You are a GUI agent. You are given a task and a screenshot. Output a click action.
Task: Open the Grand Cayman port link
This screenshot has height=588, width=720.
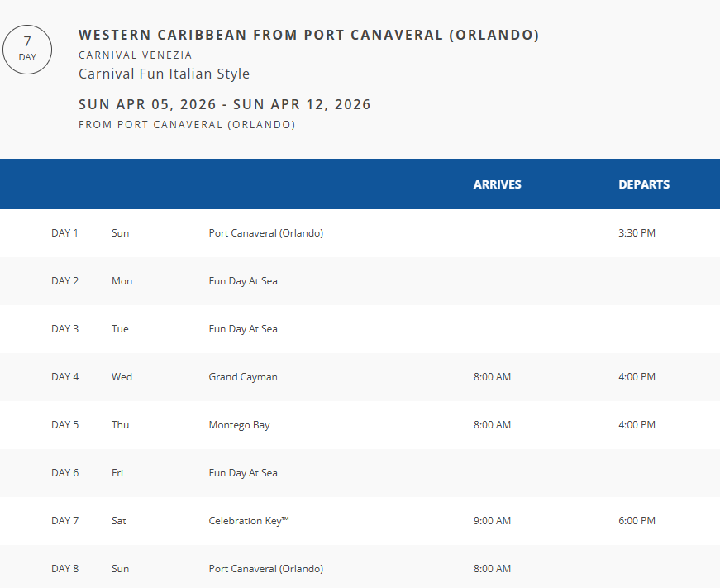[243, 377]
